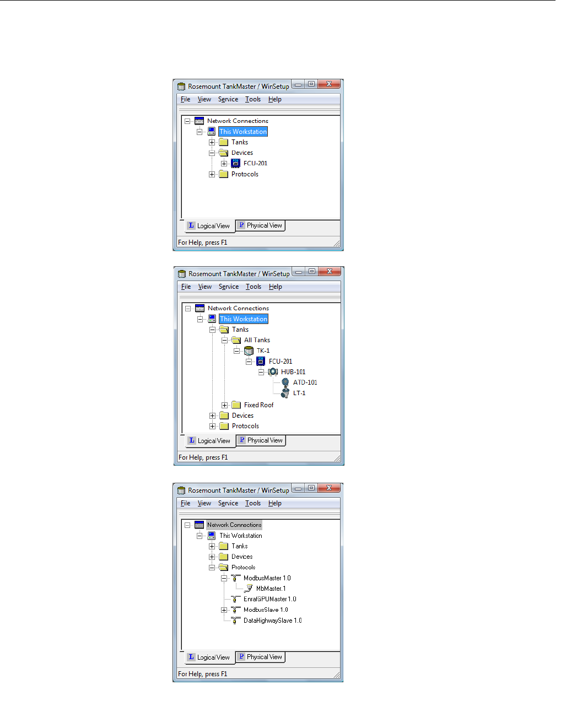Click EnrafGPUMaster 1.0 protocol icon
This screenshot has width=566, height=728.
pos(236,599)
